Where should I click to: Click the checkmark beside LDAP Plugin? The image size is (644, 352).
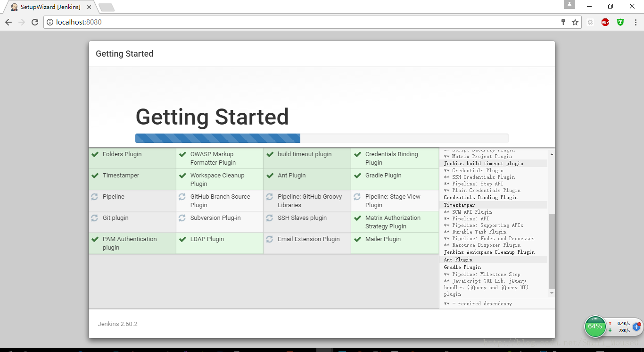[182, 239]
